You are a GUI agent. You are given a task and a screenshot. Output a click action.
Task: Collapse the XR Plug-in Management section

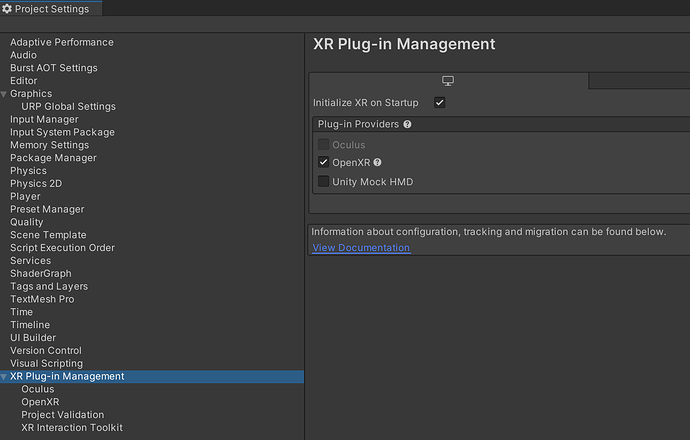coord(4,377)
